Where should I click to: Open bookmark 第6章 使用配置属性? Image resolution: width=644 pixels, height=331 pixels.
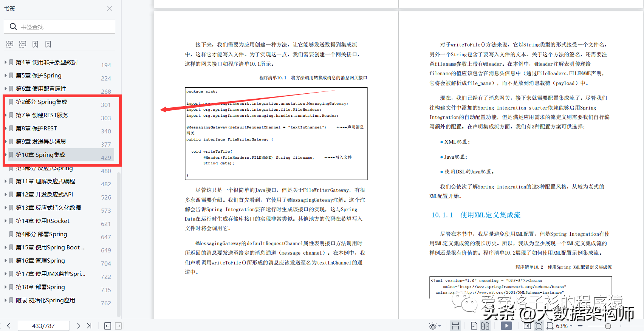41,88
